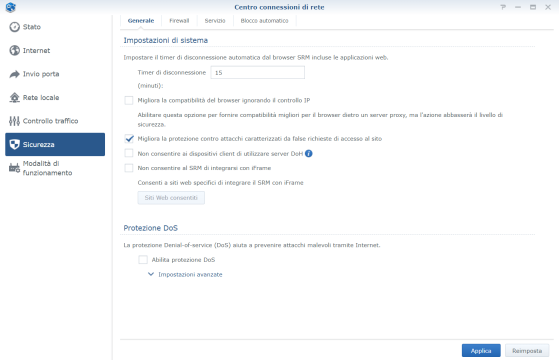Switch to the Servizio tab
Viewport: 559px width, 360px height.
[x=215, y=21]
